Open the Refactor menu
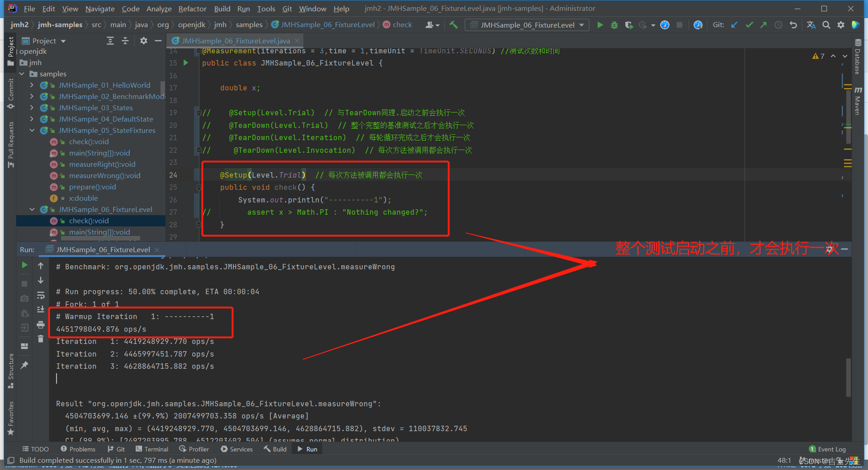 pos(192,9)
